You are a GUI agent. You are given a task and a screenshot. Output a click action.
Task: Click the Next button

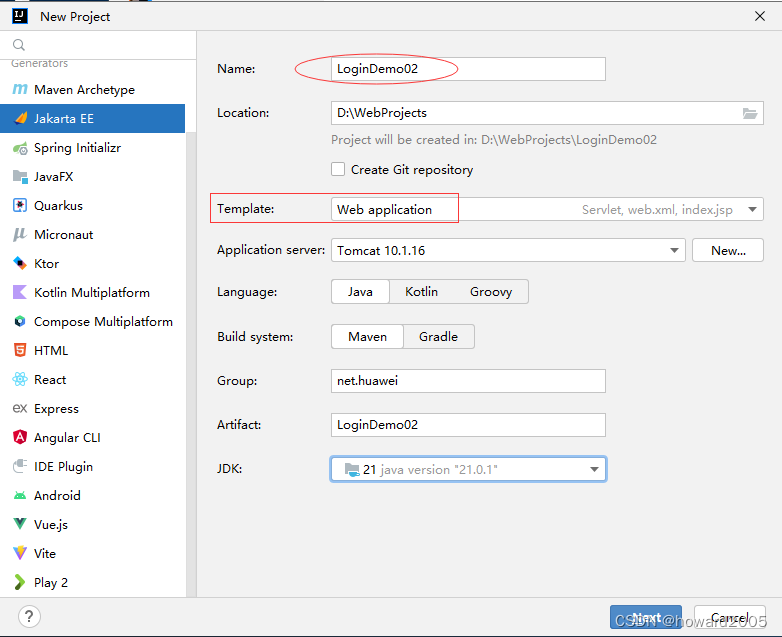[646, 618]
